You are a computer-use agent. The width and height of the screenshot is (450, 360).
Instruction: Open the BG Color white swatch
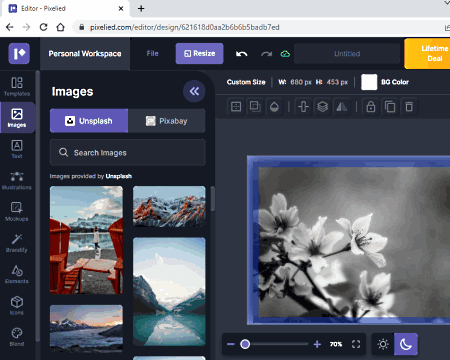click(369, 82)
